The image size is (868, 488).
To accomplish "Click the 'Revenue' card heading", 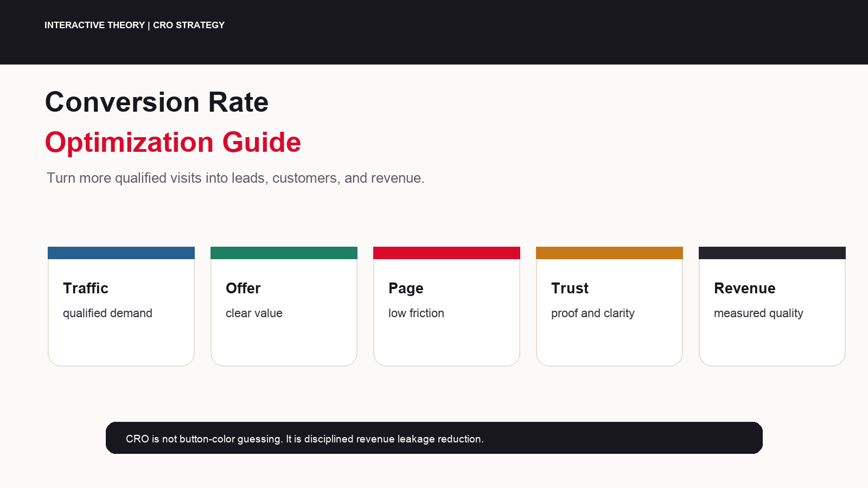I will coord(745,288).
